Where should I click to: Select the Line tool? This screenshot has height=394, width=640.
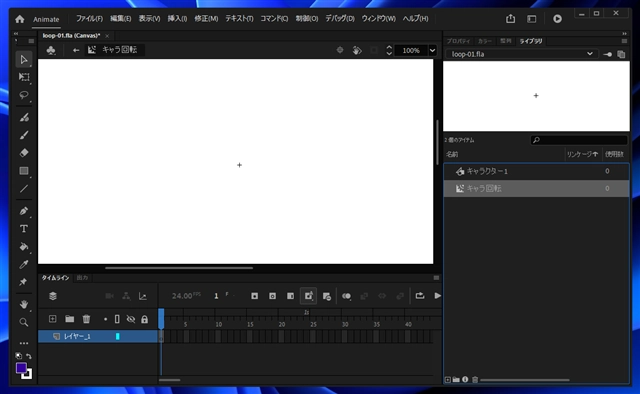(x=24, y=189)
